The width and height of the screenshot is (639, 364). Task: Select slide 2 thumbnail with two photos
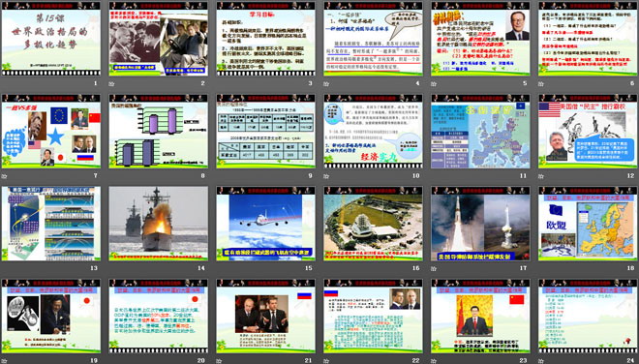[159, 39]
